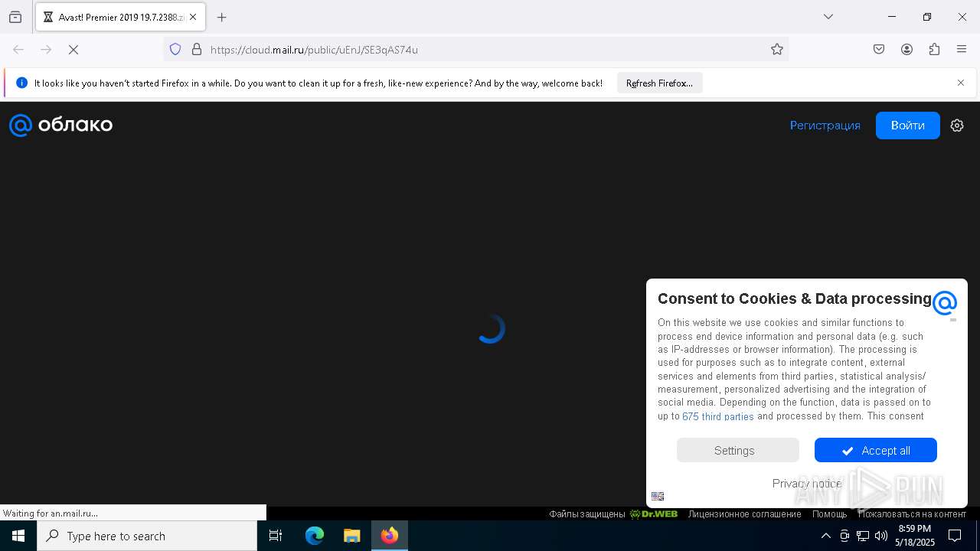Click the browser back arrow
Image resolution: width=980 pixels, height=551 pixels.
pos(18,50)
